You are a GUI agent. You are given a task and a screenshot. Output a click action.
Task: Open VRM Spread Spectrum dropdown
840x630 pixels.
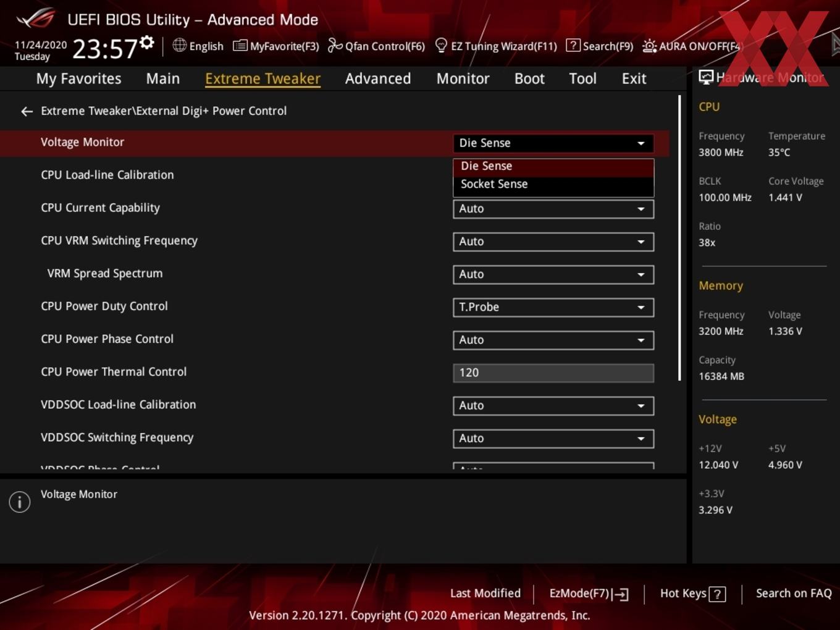pyautogui.click(x=553, y=274)
